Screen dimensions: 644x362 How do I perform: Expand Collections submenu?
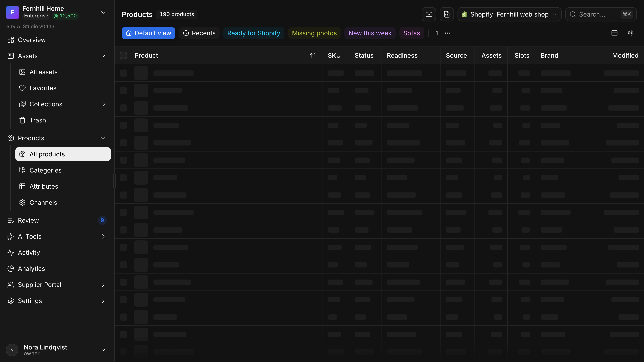(x=103, y=104)
